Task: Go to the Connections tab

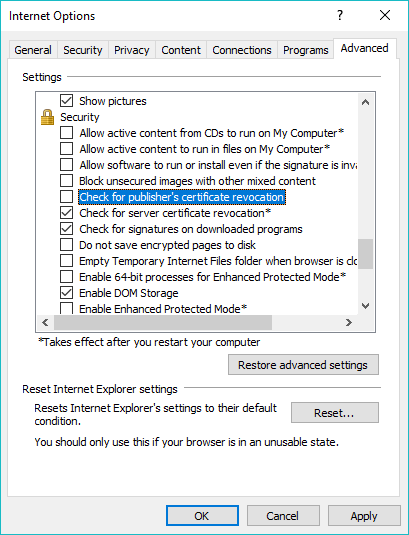Action: point(242,50)
